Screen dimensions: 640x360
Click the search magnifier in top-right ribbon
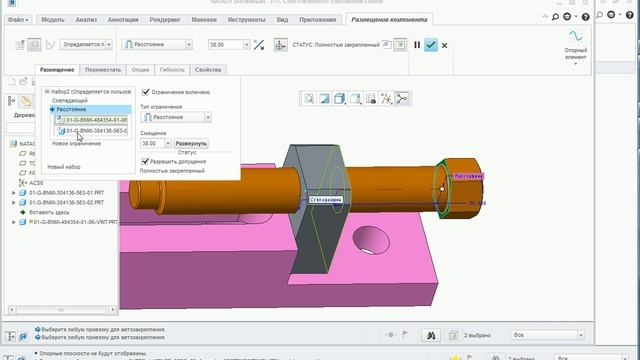tap(556, 17)
